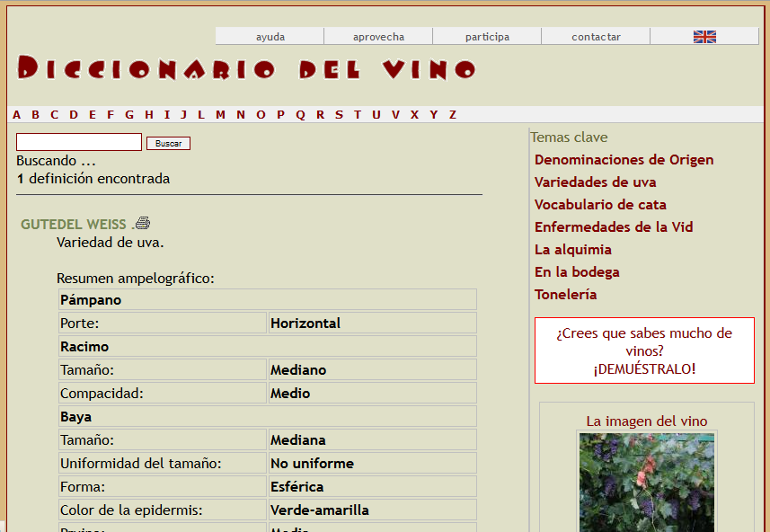
Task: Open the grape vine image thumbnail
Action: point(646,481)
